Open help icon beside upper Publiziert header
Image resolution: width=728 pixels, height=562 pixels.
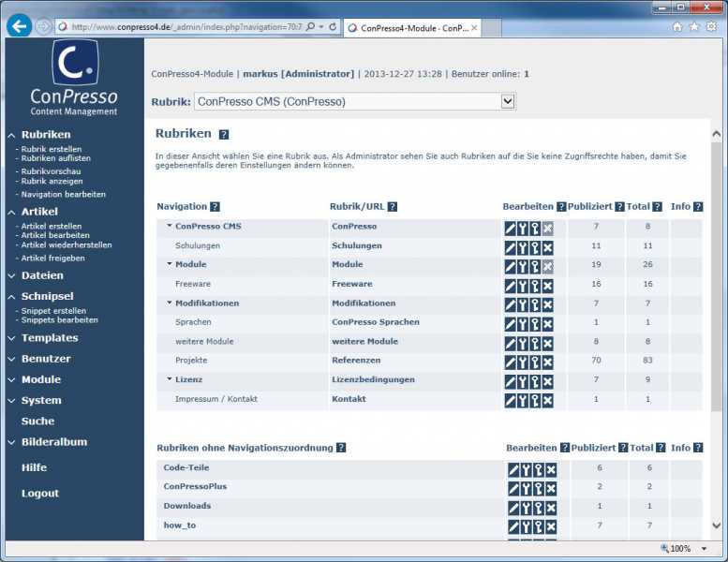[x=619, y=206]
